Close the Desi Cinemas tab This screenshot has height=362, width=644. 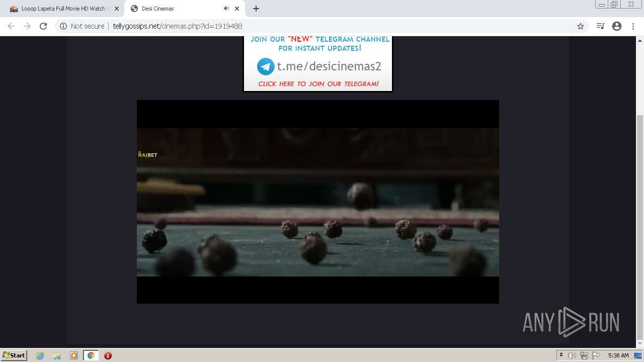tap(237, 9)
